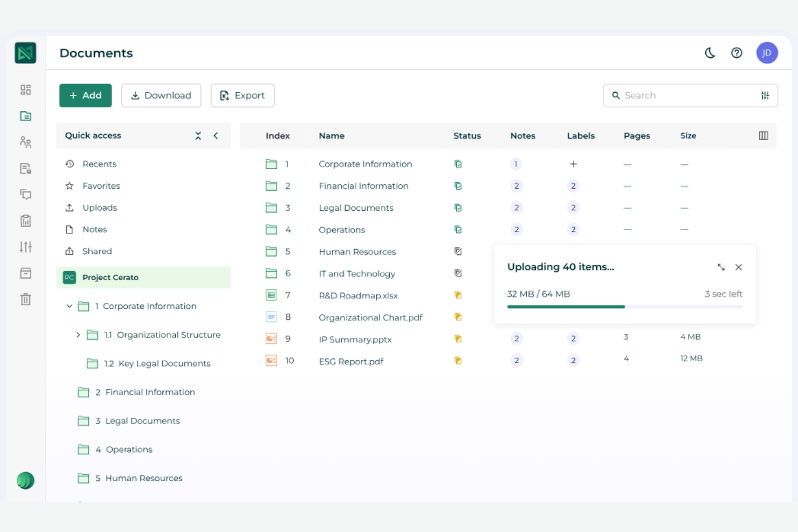
Task: Toggle the status indicator for Legal Documents row
Action: [458, 208]
